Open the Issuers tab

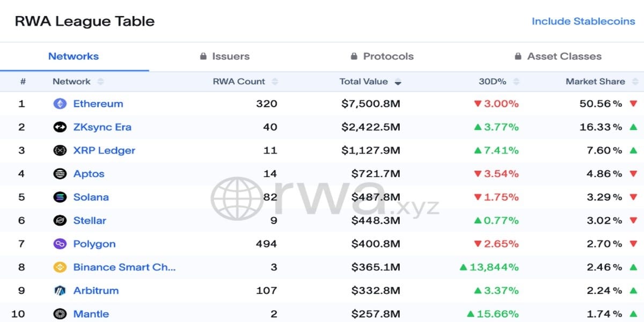click(x=224, y=56)
